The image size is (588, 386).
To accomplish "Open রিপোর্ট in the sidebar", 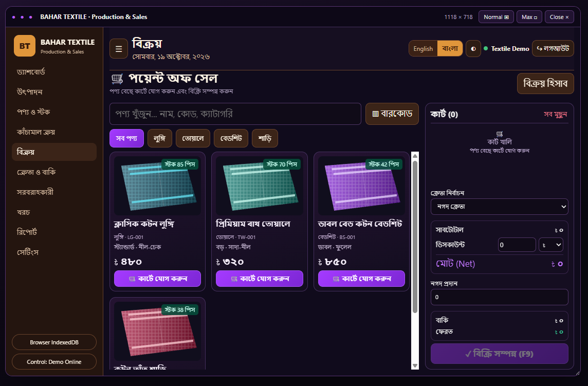I will point(54,232).
